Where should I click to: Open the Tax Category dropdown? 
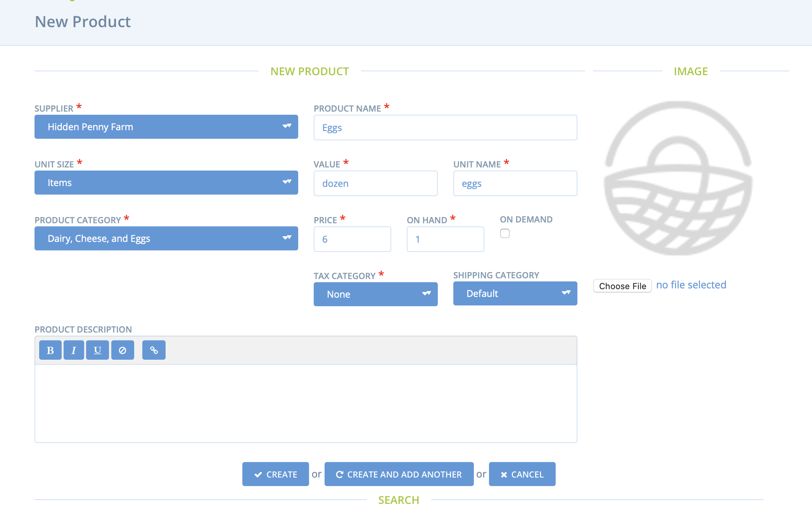click(375, 294)
